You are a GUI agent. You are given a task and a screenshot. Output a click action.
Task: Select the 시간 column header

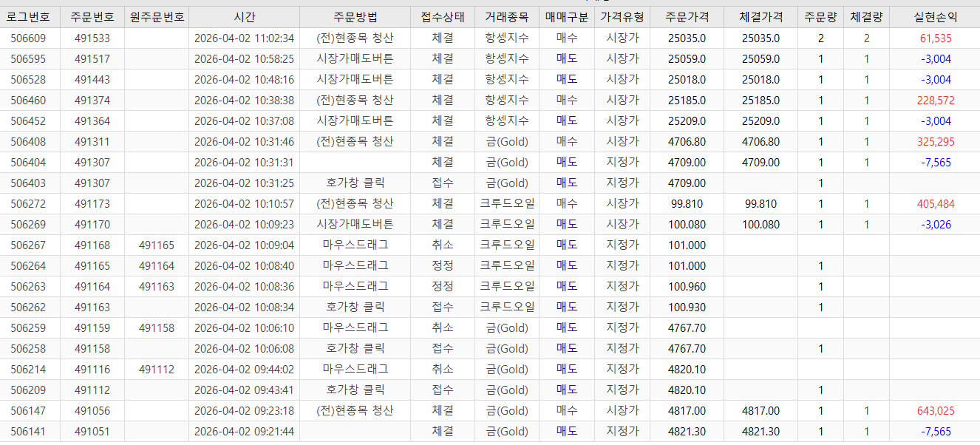coord(244,17)
